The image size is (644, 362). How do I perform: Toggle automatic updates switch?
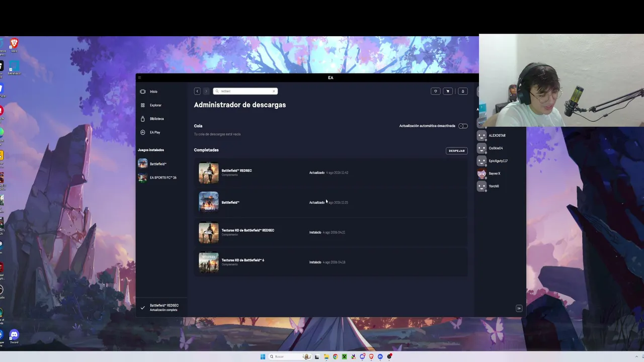[x=463, y=126]
